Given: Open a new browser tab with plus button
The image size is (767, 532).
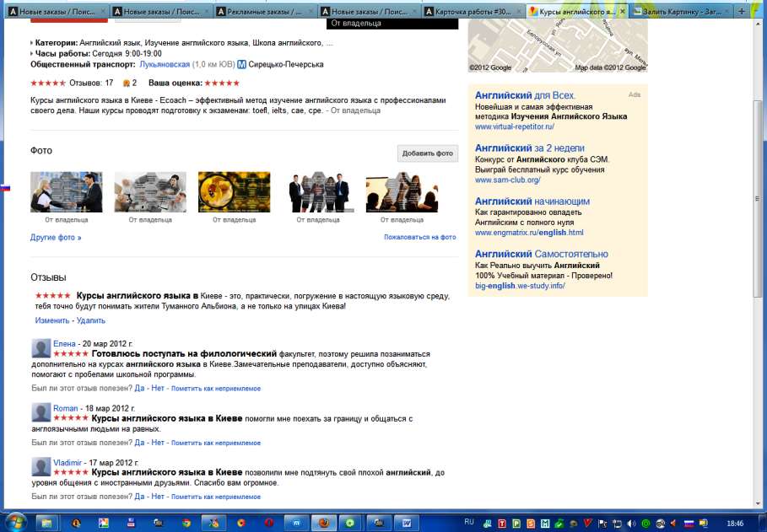Looking at the screenshot, I should [742, 11].
